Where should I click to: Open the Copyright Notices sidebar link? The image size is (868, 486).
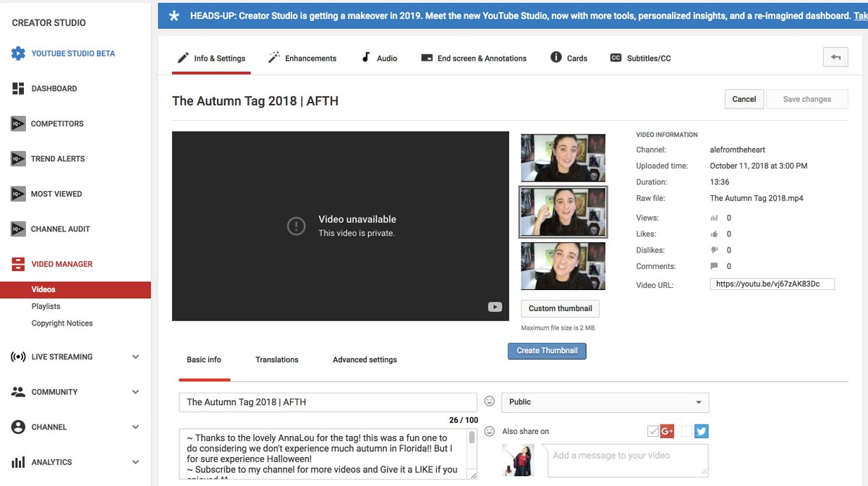click(x=62, y=323)
